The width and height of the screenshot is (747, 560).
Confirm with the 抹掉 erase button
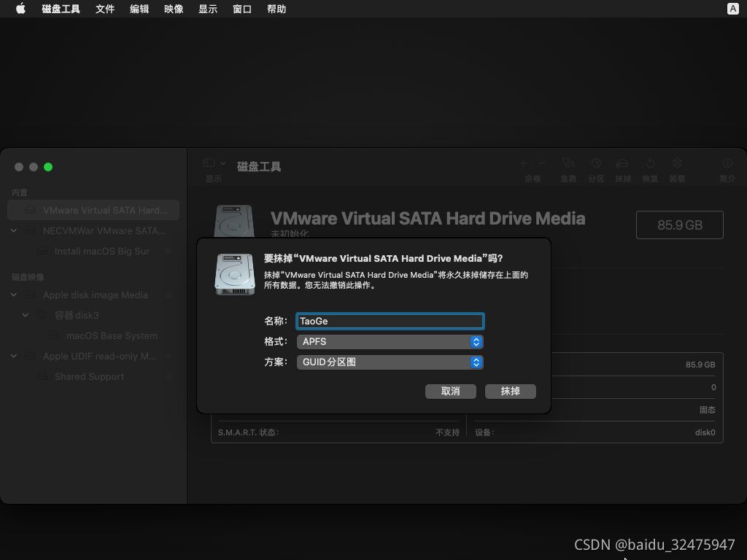tap(510, 392)
